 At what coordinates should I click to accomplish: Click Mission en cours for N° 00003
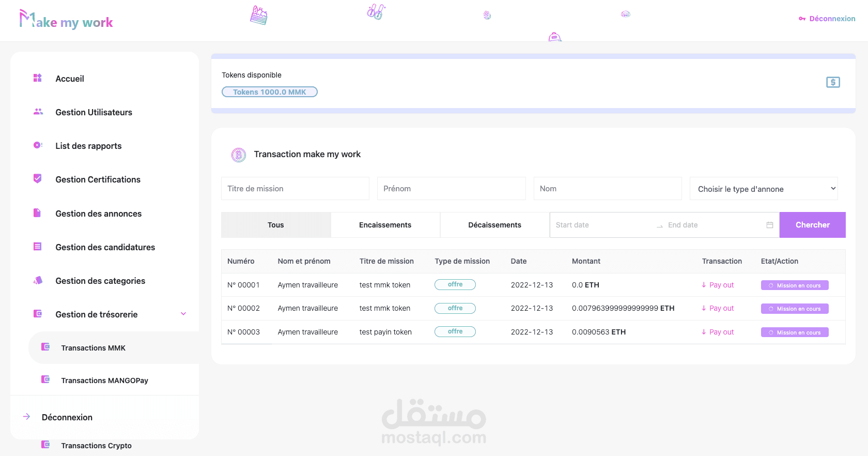[x=795, y=332]
